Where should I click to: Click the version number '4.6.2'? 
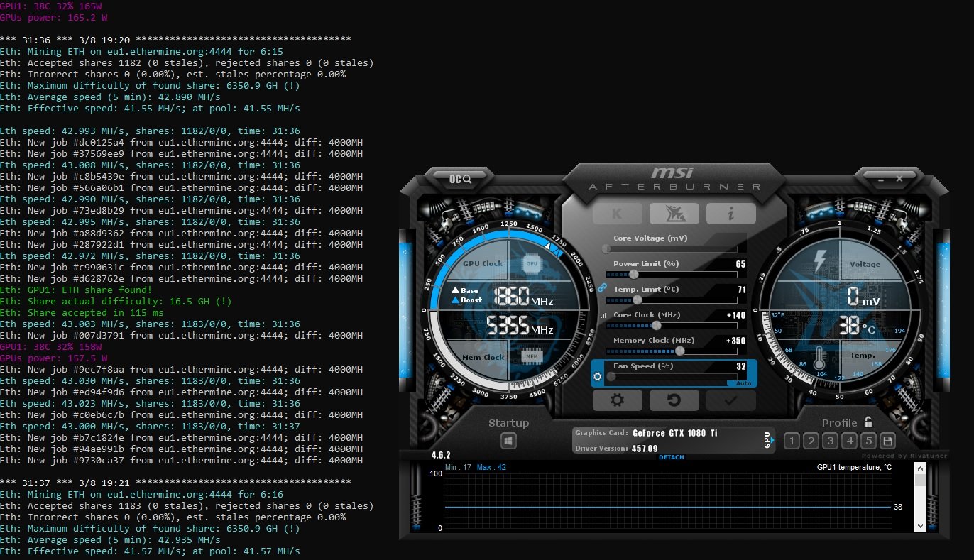coord(440,455)
